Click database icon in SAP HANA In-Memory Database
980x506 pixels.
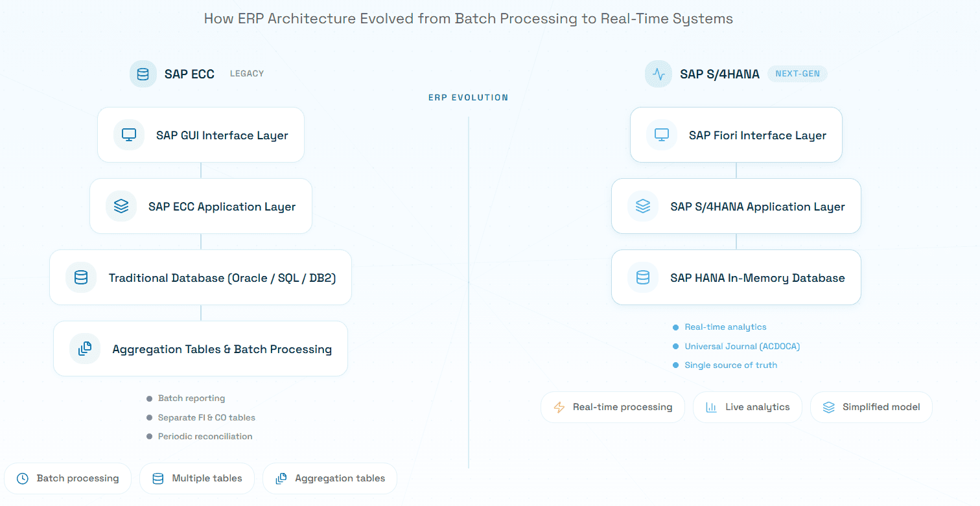tap(643, 277)
